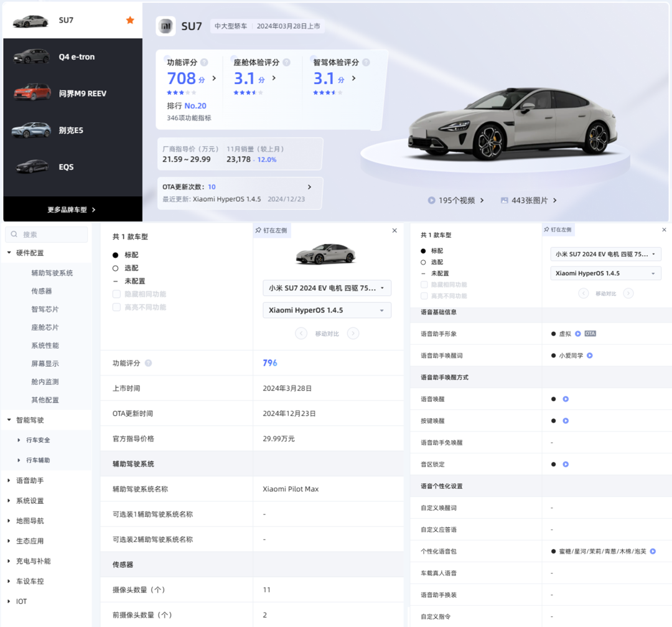Select 问界M9 REEV in car list
The width and height of the screenshot is (672, 627).
pyautogui.click(x=73, y=93)
